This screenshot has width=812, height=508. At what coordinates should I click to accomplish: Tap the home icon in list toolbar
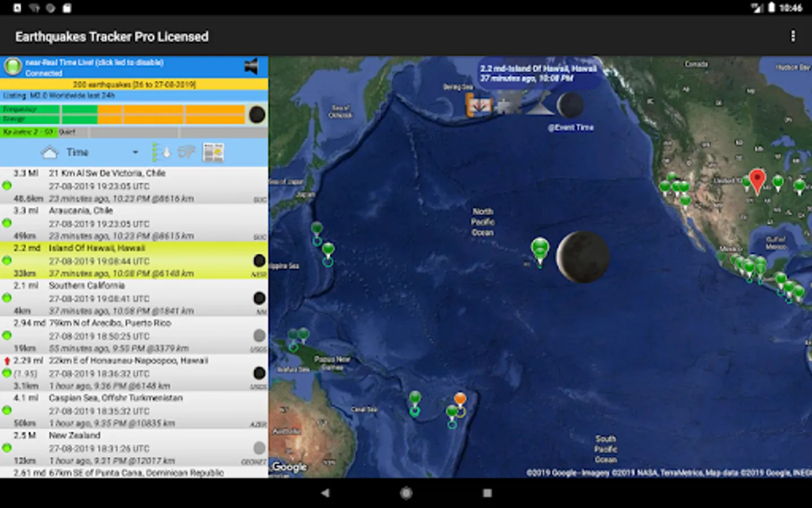50,152
